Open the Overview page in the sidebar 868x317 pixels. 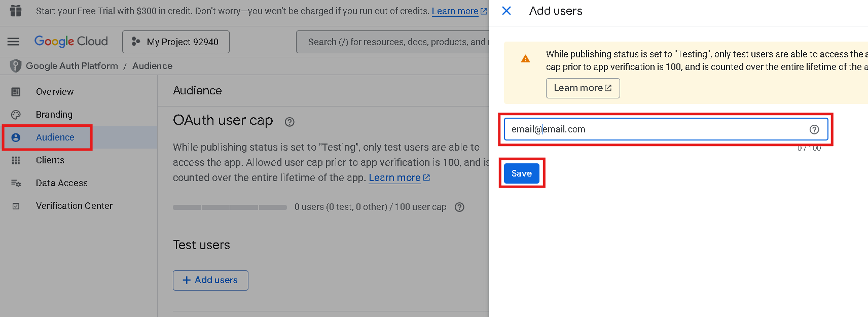coord(55,92)
